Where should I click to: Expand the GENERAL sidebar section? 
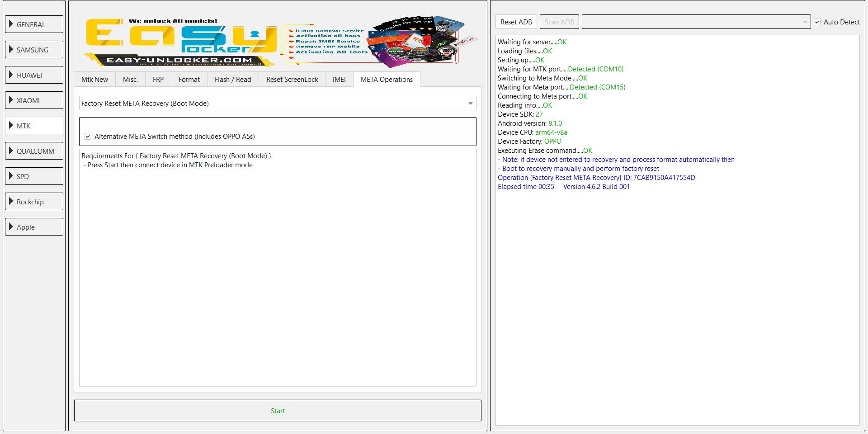34,24
